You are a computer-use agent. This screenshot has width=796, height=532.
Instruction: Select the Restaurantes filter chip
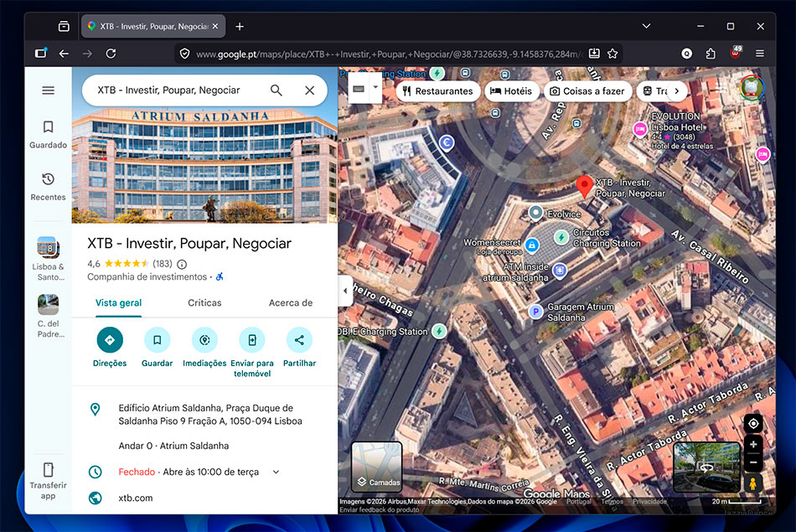tap(438, 91)
